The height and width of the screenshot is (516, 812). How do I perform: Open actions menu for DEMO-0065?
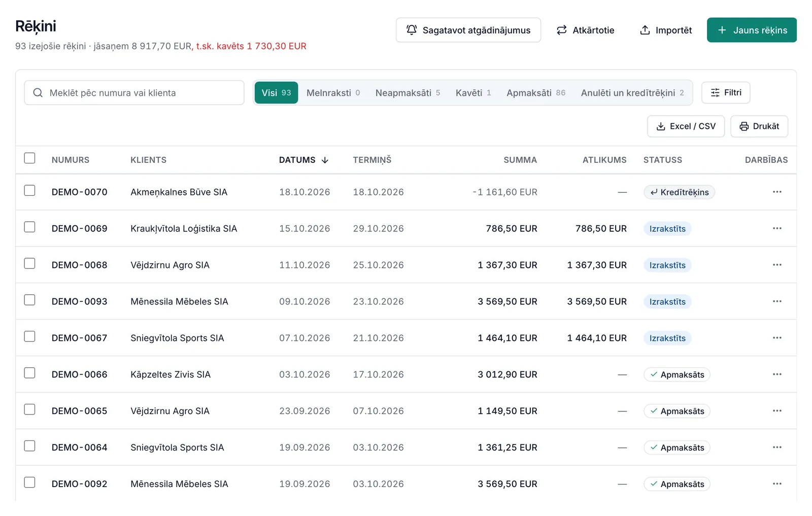point(777,411)
